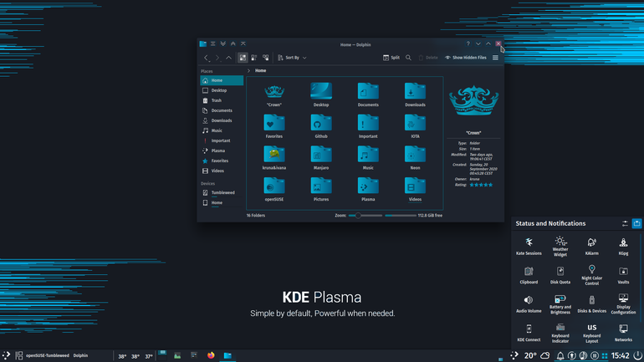Select the Documents folder in file view
The image size is (644, 362).
coord(368,94)
